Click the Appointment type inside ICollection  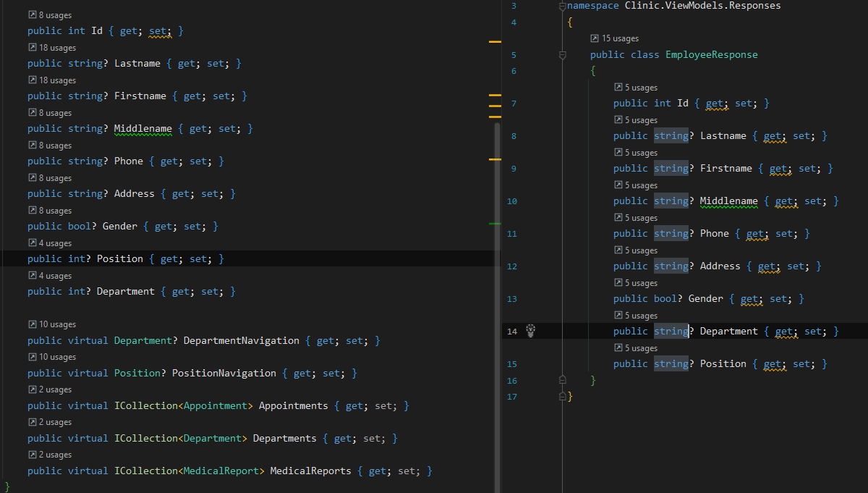(216, 405)
